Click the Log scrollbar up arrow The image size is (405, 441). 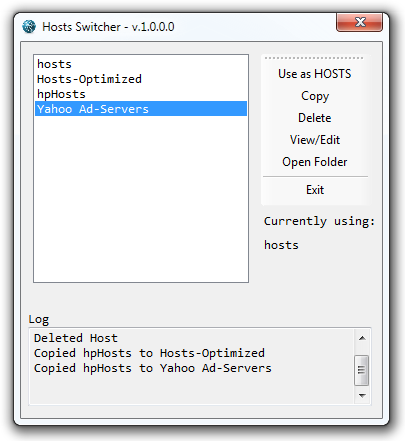(x=362, y=338)
